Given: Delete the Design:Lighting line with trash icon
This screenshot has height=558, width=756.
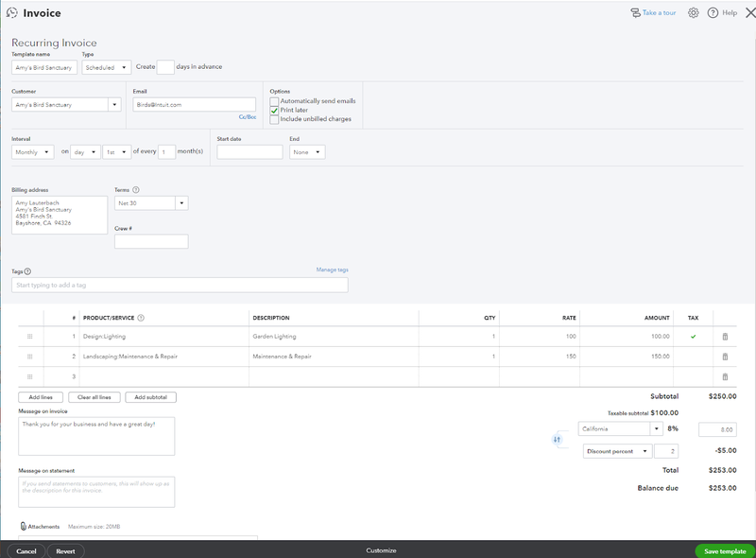Looking at the screenshot, I should 725,337.
